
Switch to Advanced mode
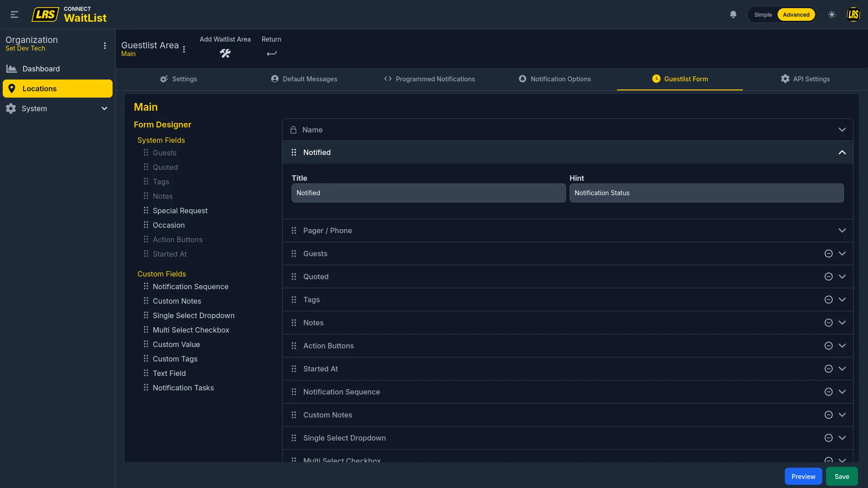click(x=796, y=14)
